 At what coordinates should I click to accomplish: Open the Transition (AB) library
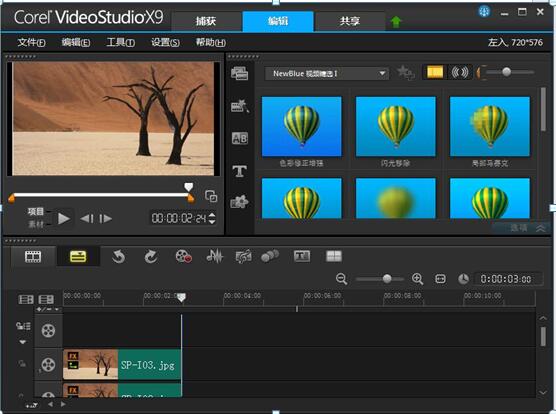coord(240,138)
